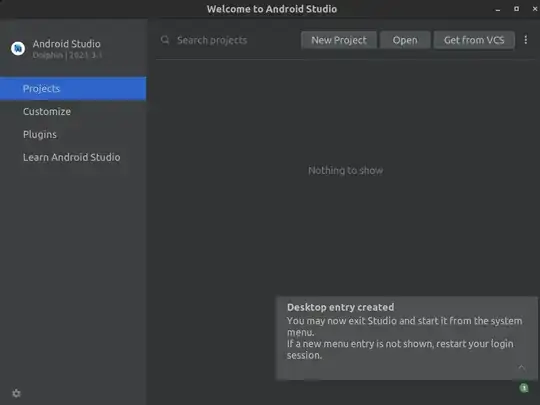Minimize the Welcome to Android Studio window
Viewport: 540px width, 405px height.
[x=498, y=9]
